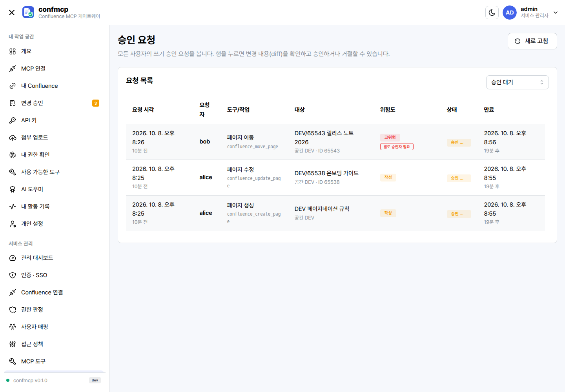Click the 개요 overview grid icon
Image resolution: width=565 pixels, height=392 pixels.
tap(13, 51)
